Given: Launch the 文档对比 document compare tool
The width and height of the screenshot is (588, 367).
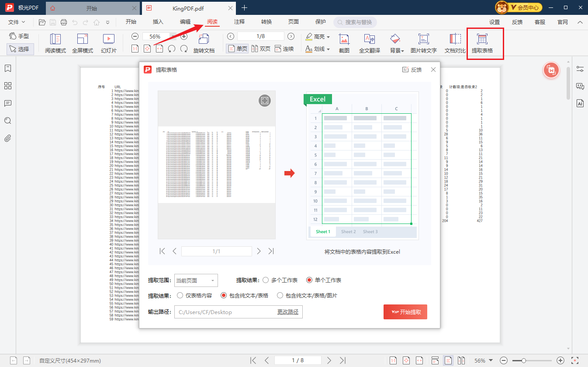Looking at the screenshot, I should click(454, 42).
